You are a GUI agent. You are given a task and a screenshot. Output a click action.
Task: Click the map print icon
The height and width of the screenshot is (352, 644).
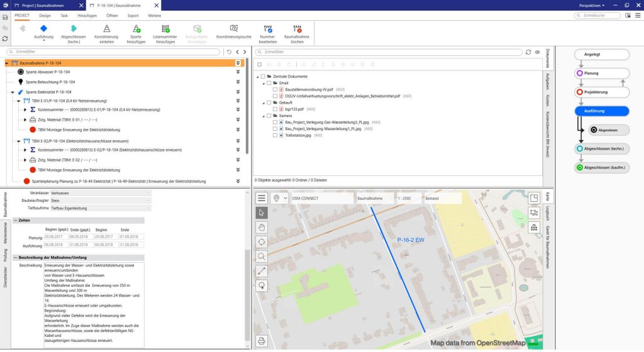262,341
